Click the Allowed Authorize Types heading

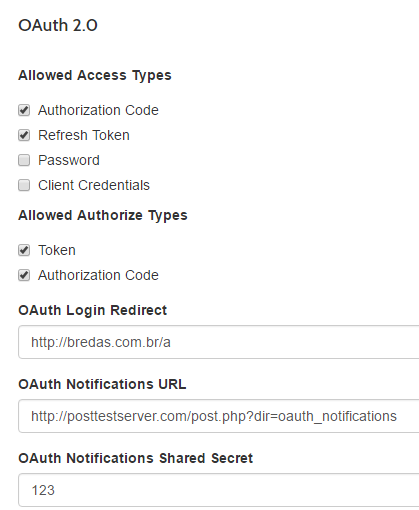(103, 215)
